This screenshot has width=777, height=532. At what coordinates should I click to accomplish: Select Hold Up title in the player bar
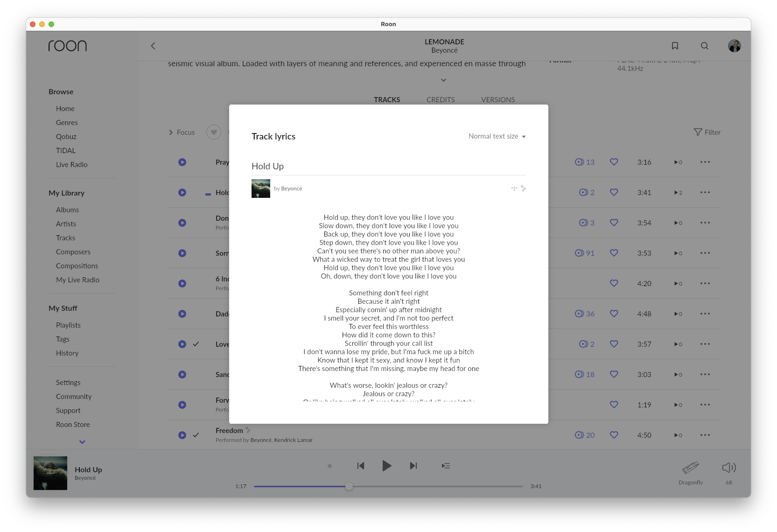(x=88, y=469)
